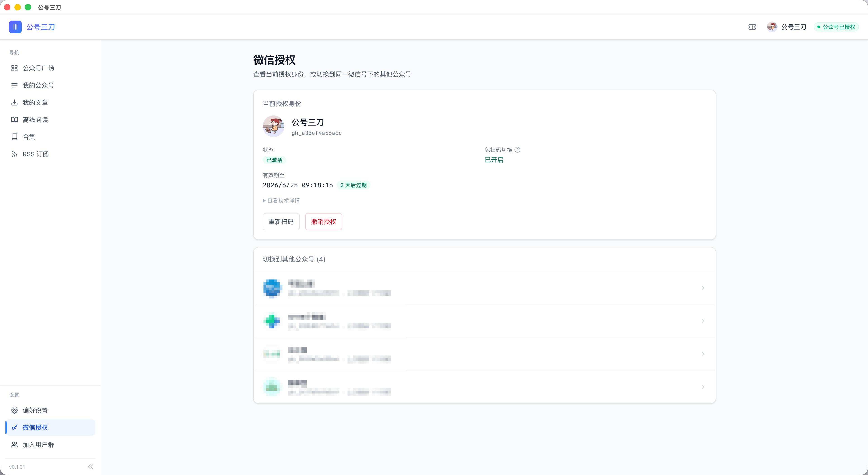Click the book icon beside 合集
Screen dimensions: 868x475
click(x=14, y=137)
